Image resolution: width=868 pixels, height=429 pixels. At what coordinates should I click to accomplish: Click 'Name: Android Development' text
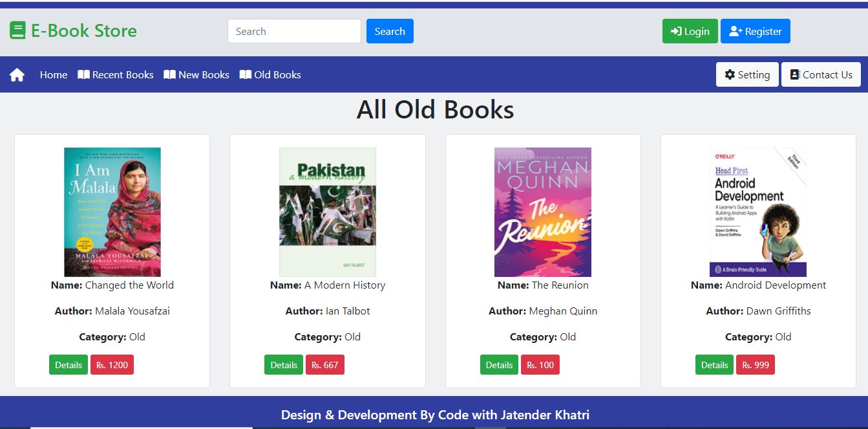[x=758, y=285]
